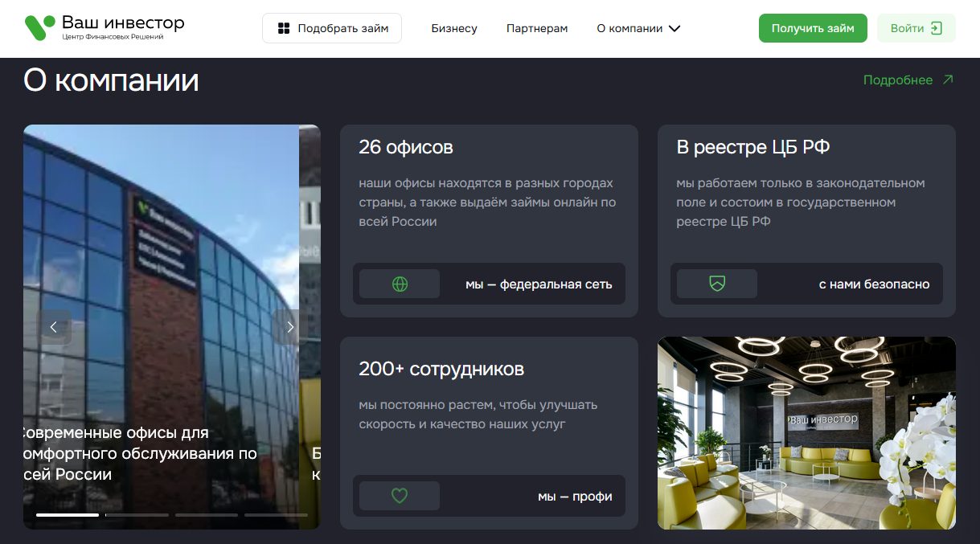Screen dimensions: 980x544
Task: Expand the О компании dropdown menu
Action: click(639, 28)
